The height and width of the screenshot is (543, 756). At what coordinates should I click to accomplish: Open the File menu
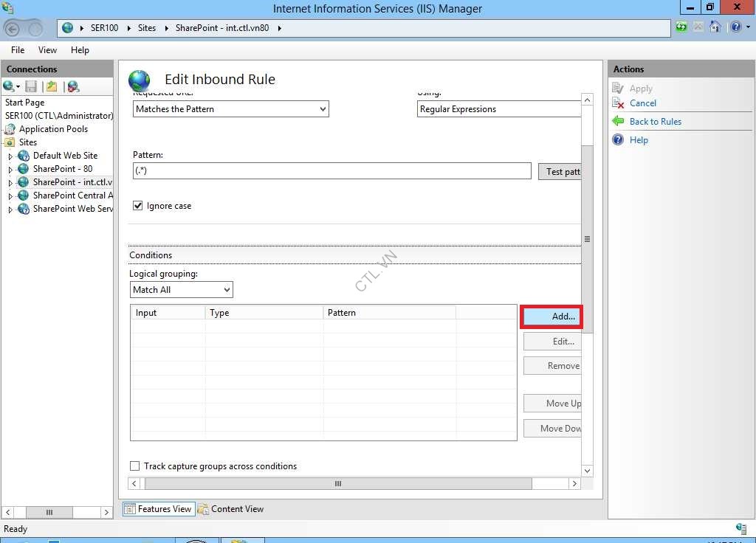[x=18, y=50]
